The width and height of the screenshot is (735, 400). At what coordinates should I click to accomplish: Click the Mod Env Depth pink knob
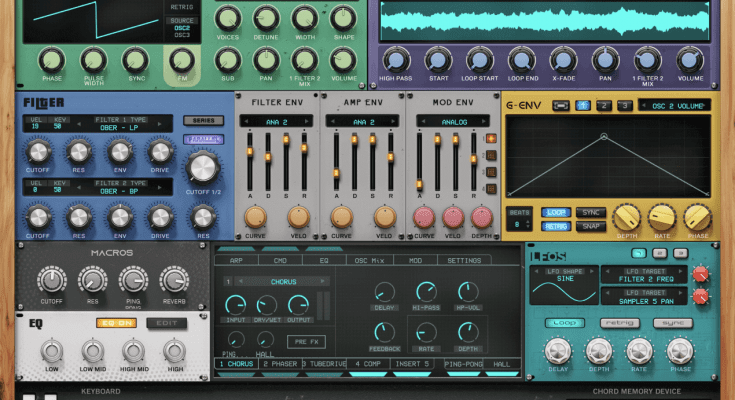482,217
